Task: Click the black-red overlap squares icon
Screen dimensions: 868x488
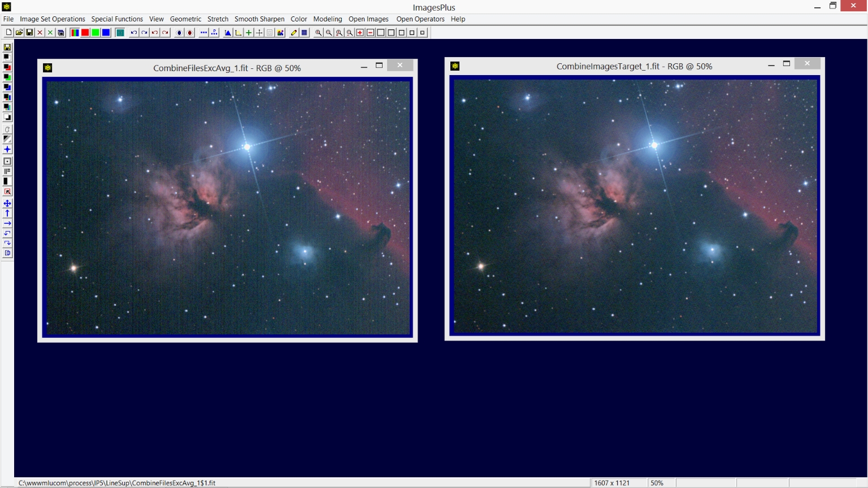Action: (x=7, y=67)
